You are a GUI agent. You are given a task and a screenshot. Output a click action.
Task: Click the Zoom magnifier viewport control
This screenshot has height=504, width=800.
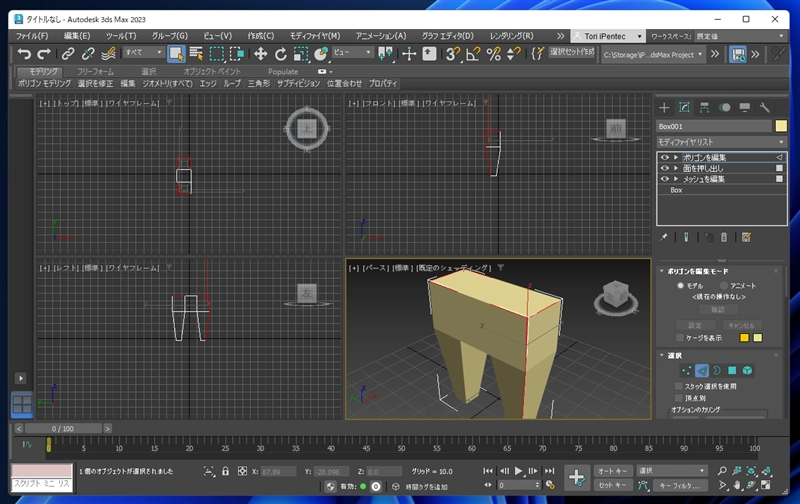722,471
